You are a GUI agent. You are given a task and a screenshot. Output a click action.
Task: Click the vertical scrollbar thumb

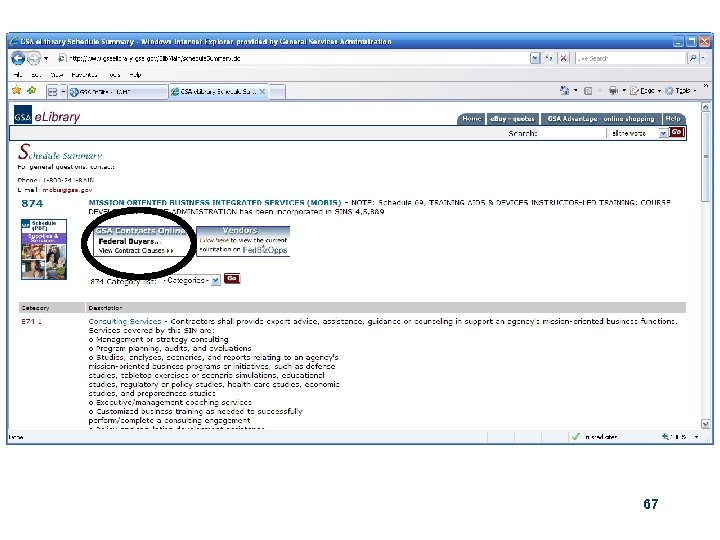(706, 156)
